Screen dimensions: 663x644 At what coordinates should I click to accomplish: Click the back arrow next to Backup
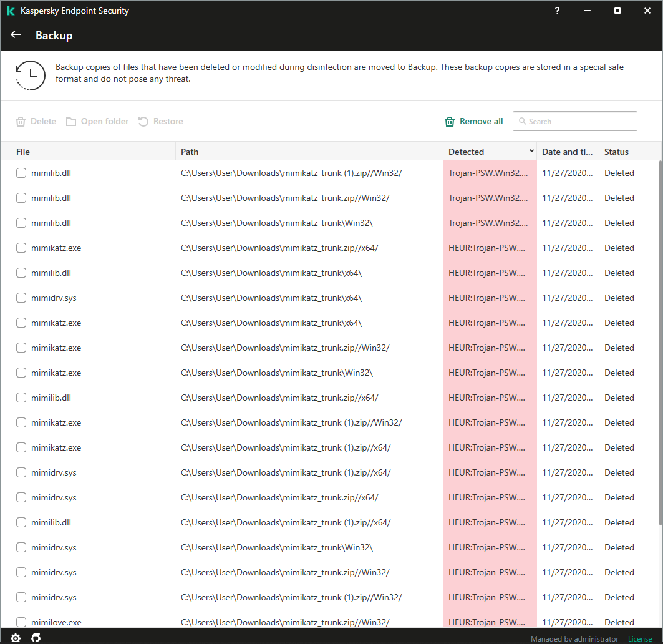[x=16, y=35]
